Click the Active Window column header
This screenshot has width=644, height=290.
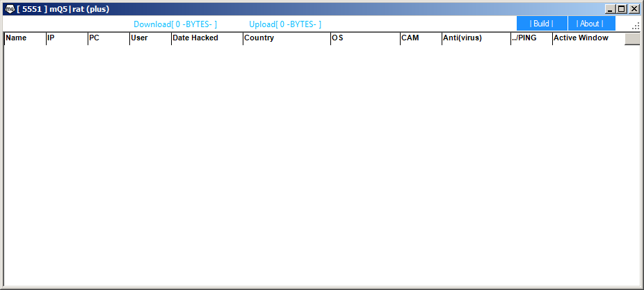coord(588,38)
